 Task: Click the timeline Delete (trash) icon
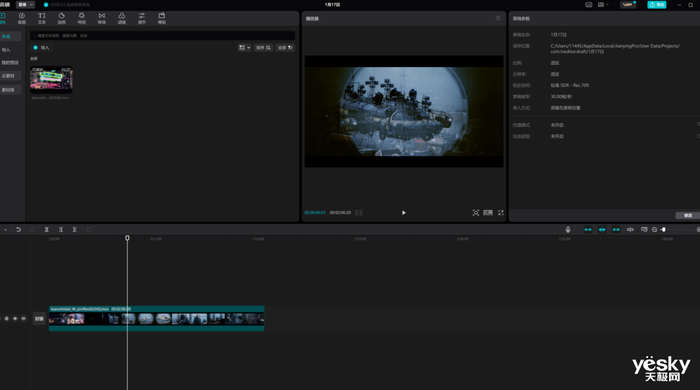[x=89, y=230]
